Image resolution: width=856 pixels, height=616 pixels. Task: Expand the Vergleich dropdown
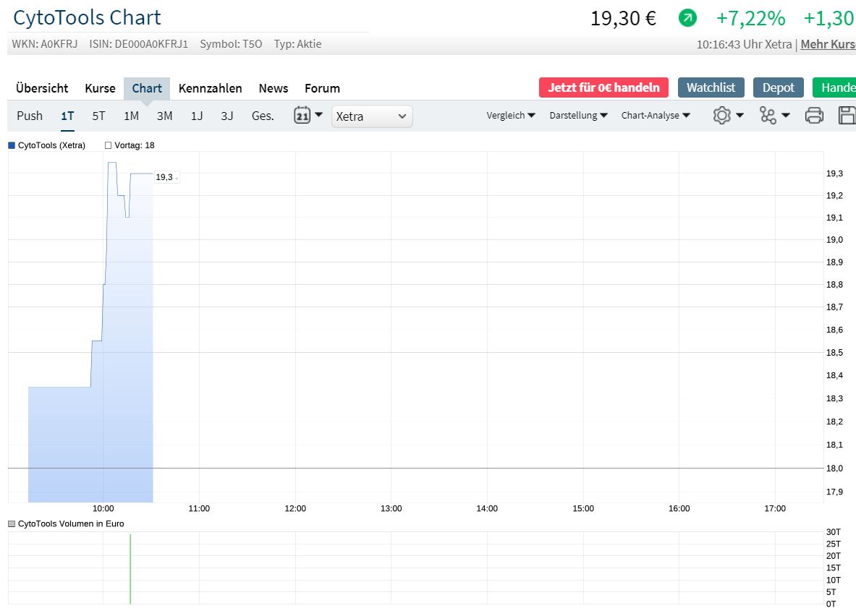(511, 116)
